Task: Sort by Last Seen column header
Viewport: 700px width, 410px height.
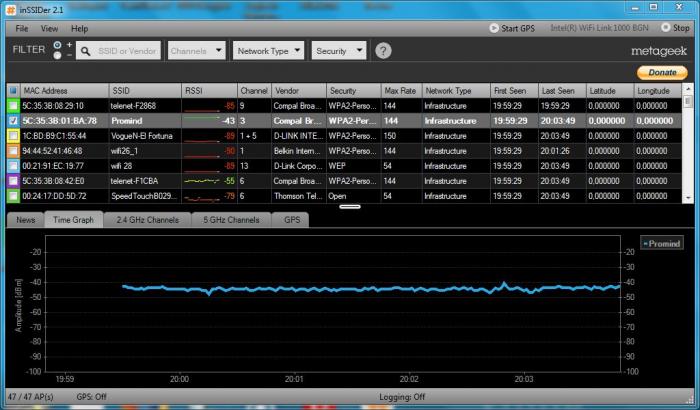Action: (562, 91)
